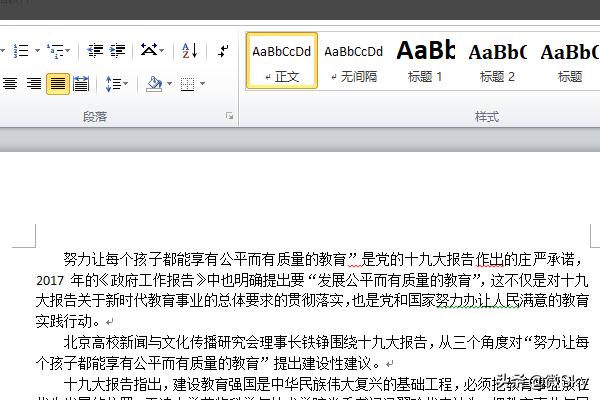Image resolution: width=600 pixels, height=400 pixels.
Task: Decrease the paragraph indent
Action: tap(95, 49)
